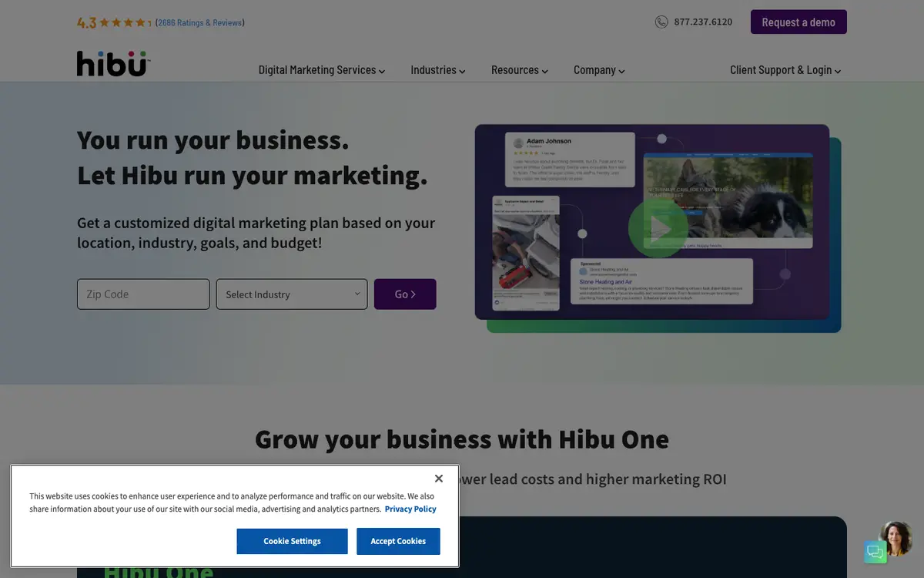Click the phone icon beside 877.237.6120
924x578 pixels.
point(661,22)
